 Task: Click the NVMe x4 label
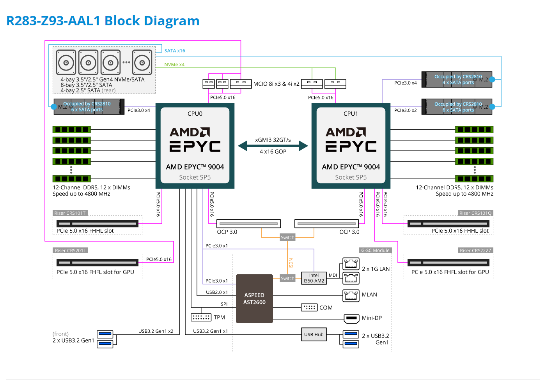(x=174, y=65)
